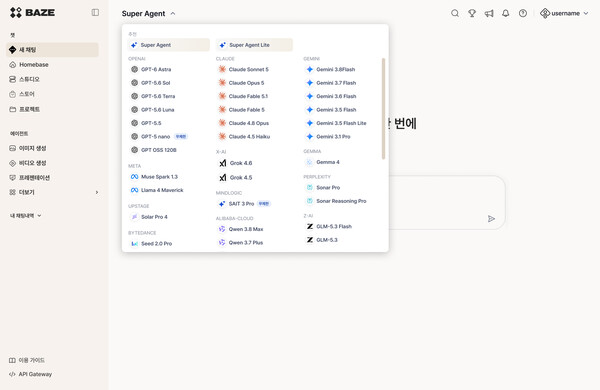This screenshot has height=390, width=600.
Task: Collapse the sidebar panel icon
Action: pyautogui.click(x=95, y=13)
